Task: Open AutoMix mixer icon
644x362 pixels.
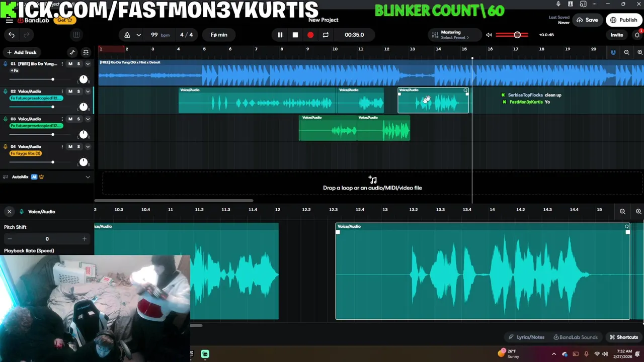Action: click(6, 177)
